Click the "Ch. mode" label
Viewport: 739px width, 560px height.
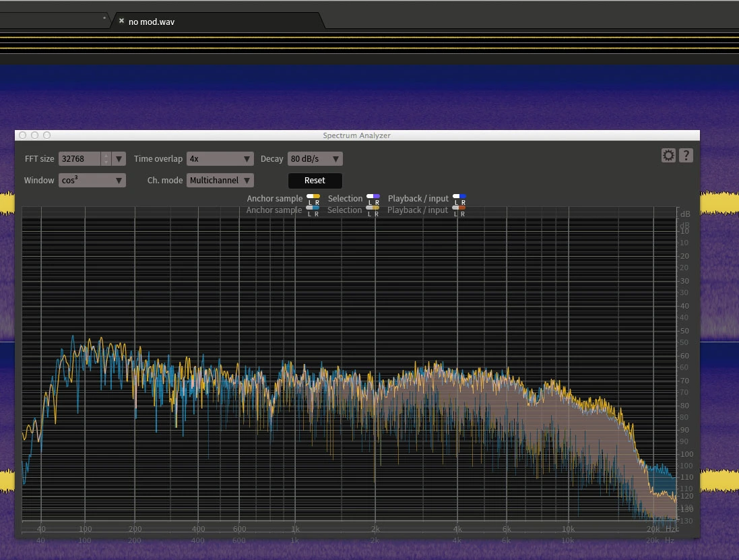coord(165,181)
